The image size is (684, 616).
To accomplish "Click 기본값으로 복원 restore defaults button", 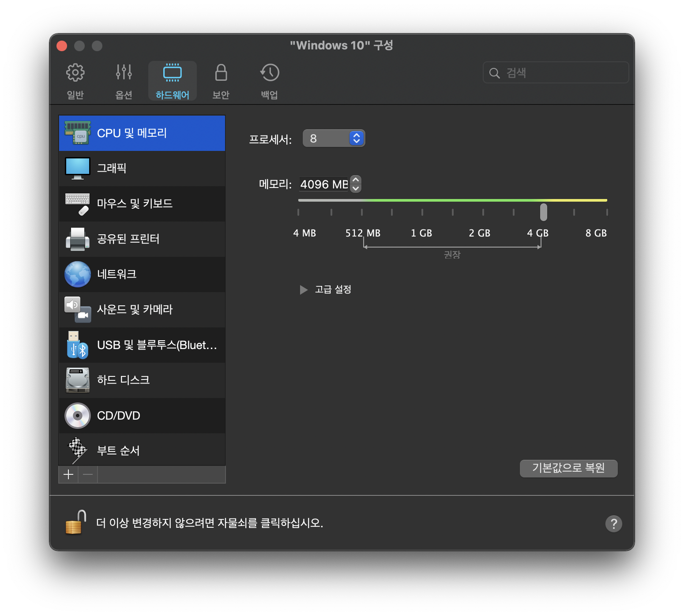I will (x=568, y=468).
